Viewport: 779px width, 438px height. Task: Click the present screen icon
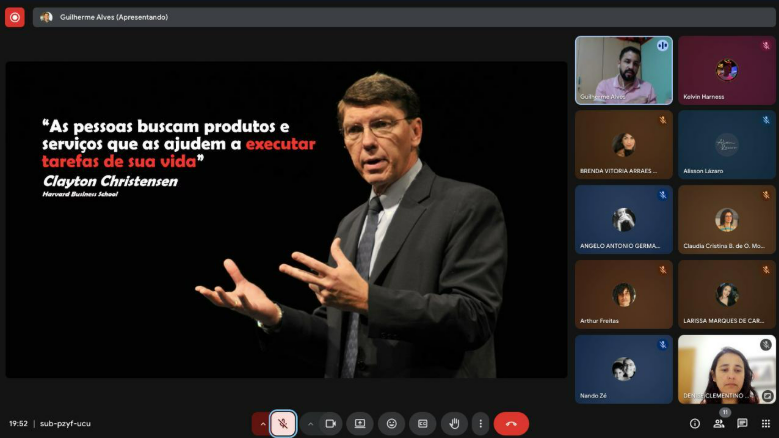tap(360, 423)
